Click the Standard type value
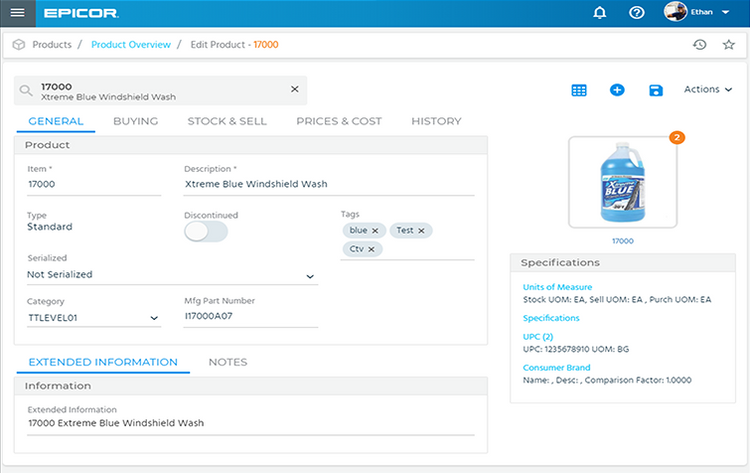This screenshot has height=473, width=750. (x=50, y=227)
